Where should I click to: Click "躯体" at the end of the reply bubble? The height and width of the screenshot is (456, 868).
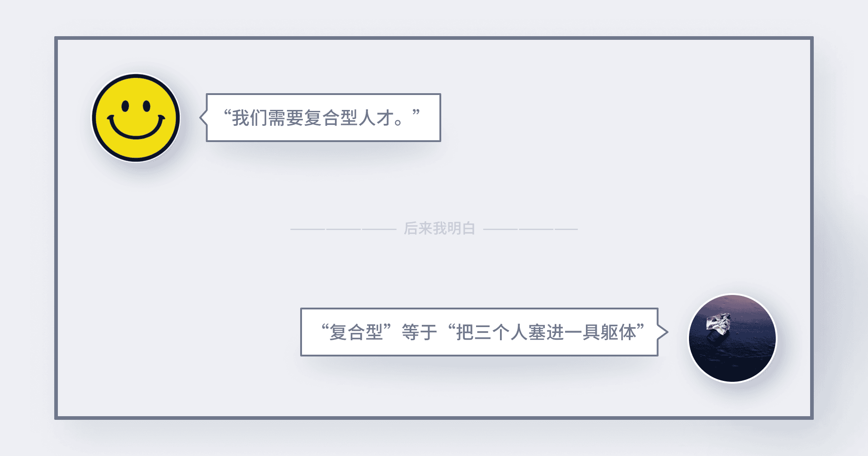click(618, 332)
